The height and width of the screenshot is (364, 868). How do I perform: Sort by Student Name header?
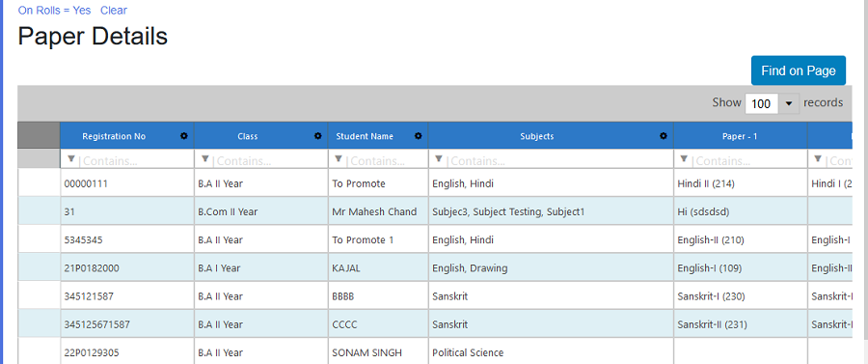[365, 136]
